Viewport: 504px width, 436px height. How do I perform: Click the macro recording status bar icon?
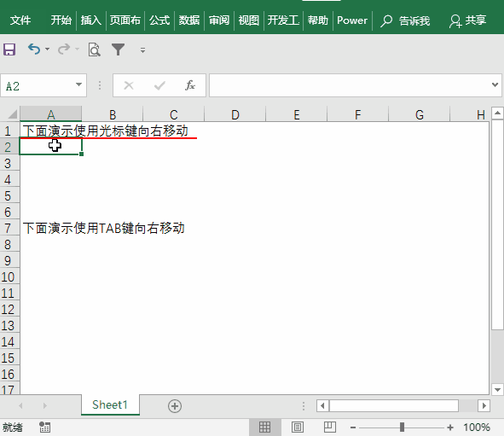click(44, 427)
